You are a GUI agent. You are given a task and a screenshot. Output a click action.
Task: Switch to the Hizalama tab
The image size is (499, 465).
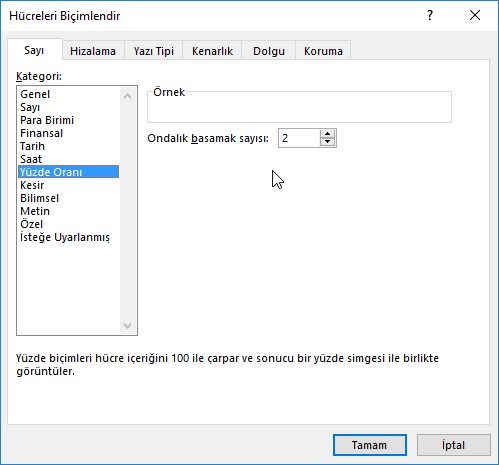click(x=93, y=51)
